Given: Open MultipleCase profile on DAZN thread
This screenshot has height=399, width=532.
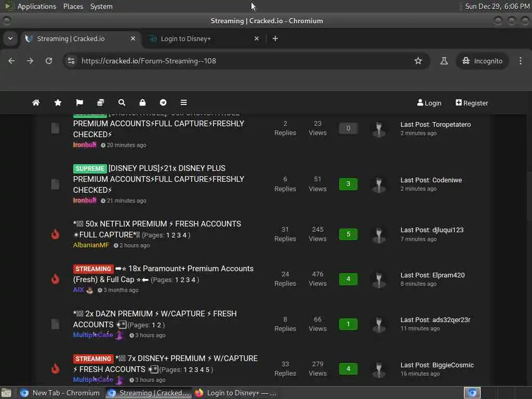Looking at the screenshot, I should tap(93, 335).
